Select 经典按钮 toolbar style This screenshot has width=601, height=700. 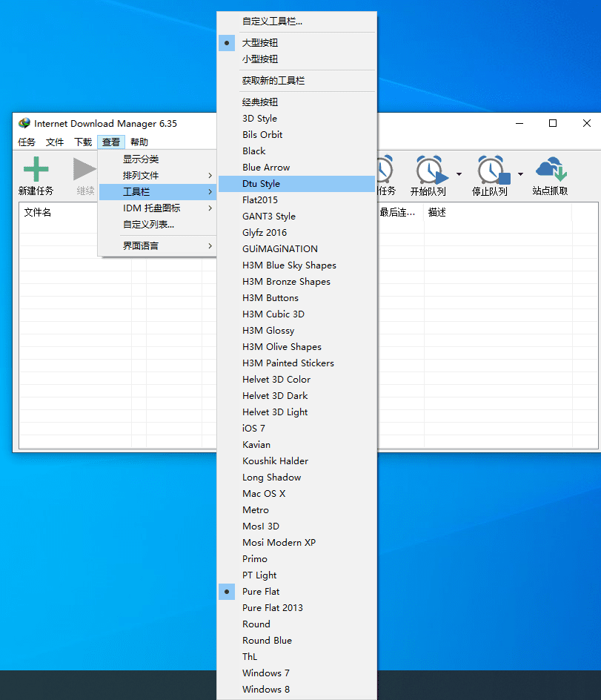tap(296, 102)
